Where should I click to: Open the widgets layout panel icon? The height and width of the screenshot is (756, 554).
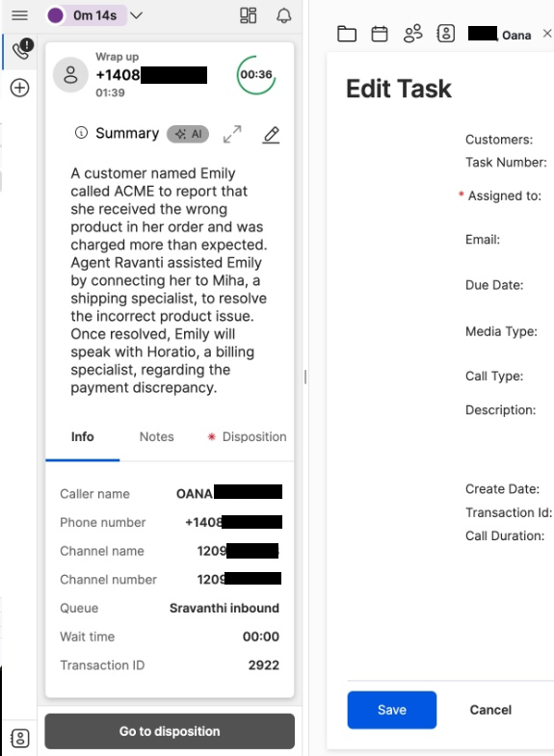(x=249, y=15)
